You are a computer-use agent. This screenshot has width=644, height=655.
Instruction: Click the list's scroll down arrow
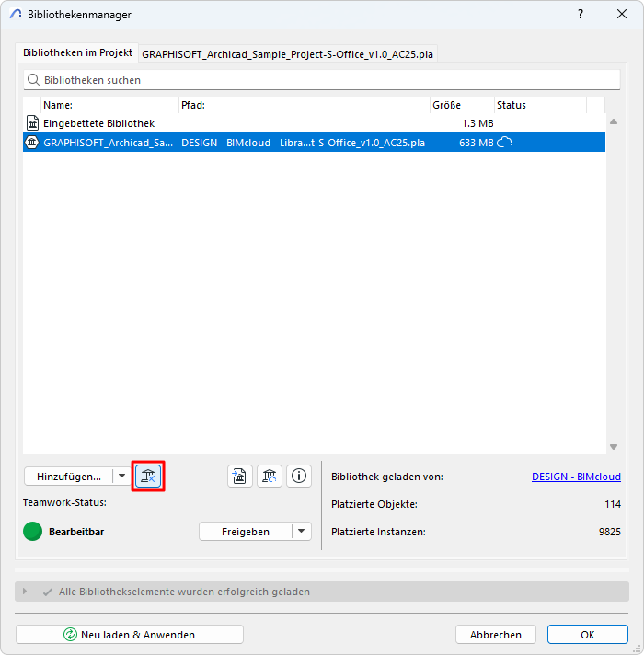click(x=614, y=447)
